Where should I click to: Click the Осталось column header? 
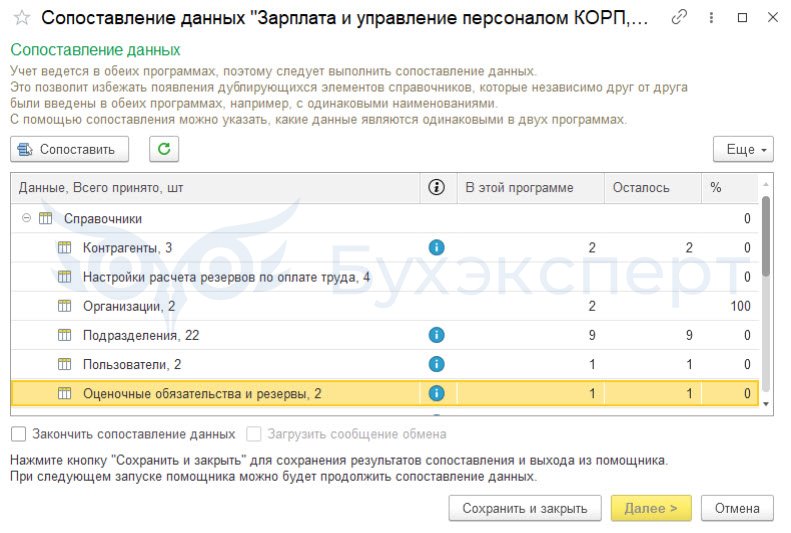[x=653, y=188]
